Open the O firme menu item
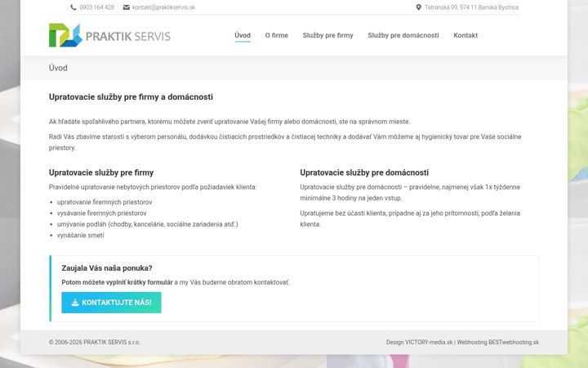This screenshot has width=588, height=368. (276, 35)
